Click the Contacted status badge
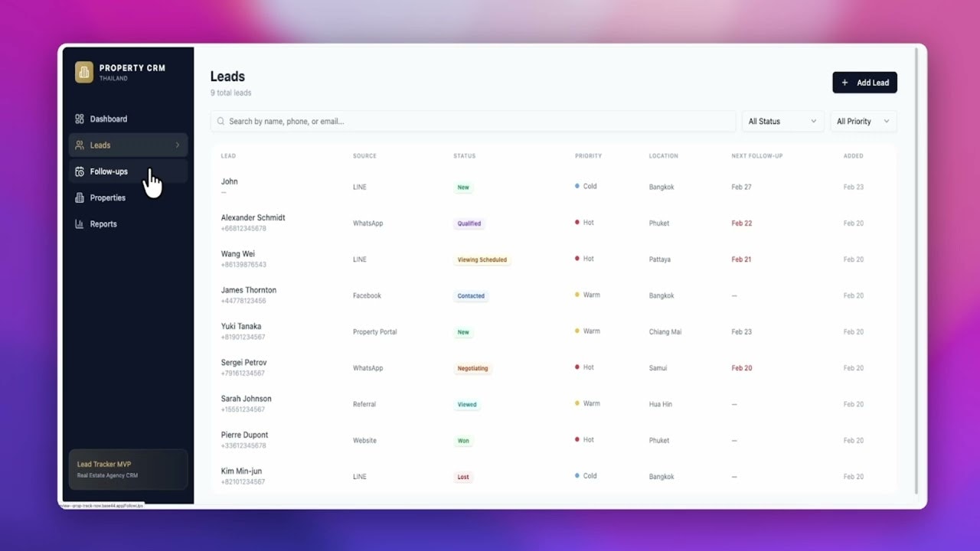Image resolution: width=980 pixels, height=551 pixels. pyautogui.click(x=471, y=295)
